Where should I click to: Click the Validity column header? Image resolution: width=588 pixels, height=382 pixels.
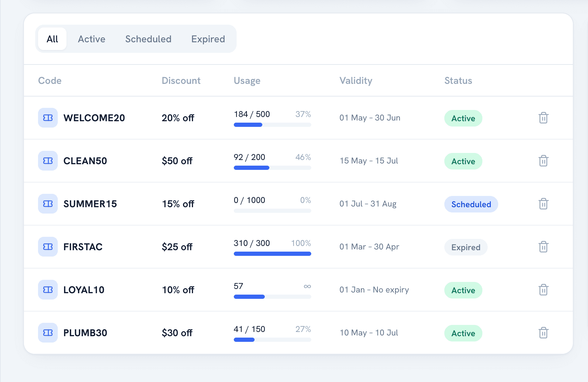pyautogui.click(x=356, y=81)
